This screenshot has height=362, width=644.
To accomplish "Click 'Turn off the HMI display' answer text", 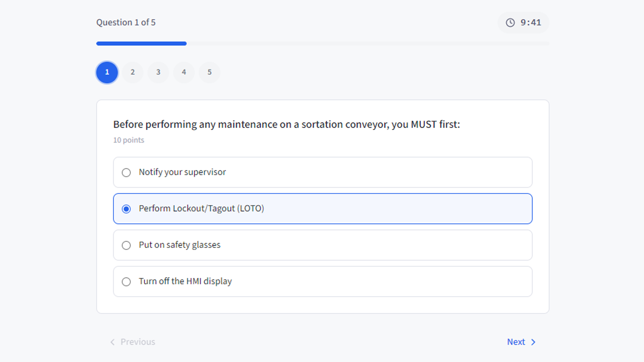I will (185, 281).
